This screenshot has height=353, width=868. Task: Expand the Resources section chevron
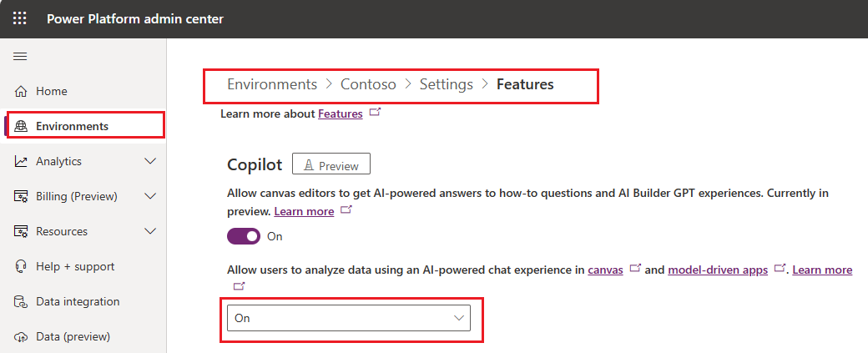[x=150, y=231]
